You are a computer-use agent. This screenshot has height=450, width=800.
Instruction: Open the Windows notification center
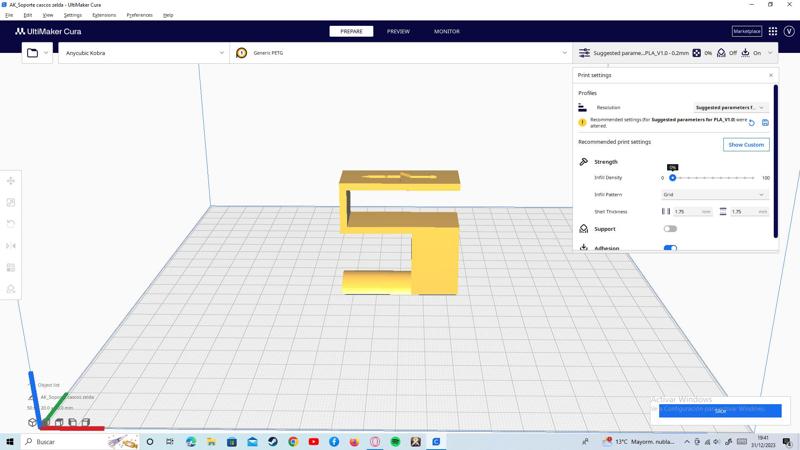(x=787, y=441)
